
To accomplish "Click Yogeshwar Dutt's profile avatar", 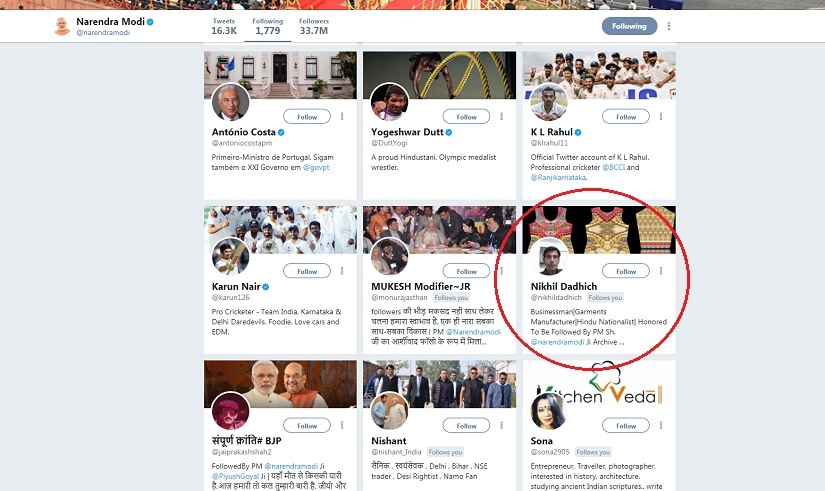I will pos(389,102).
